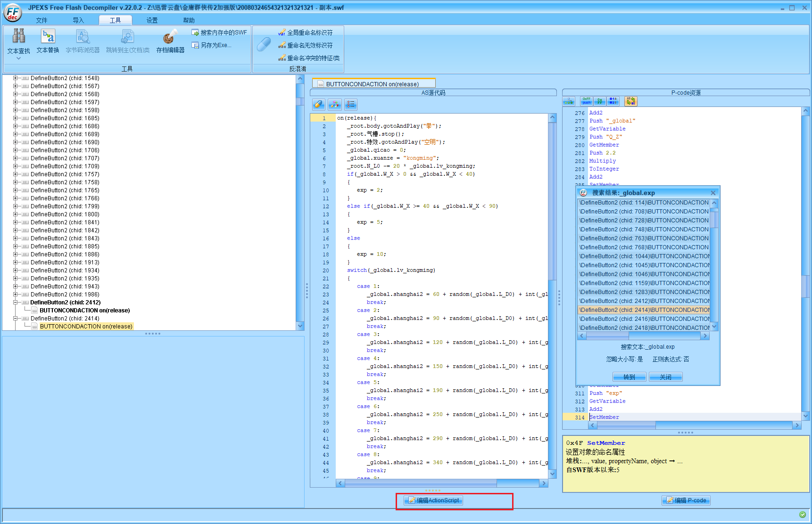This screenshot has height=524, width=812.
Task: Toggle the resolve constants orange button
Action: [x=630, y=101]
